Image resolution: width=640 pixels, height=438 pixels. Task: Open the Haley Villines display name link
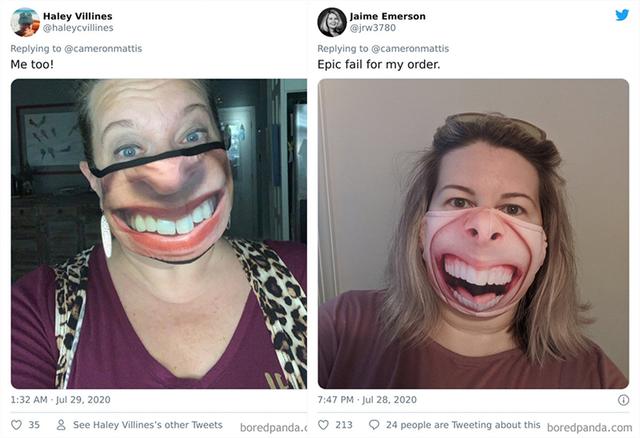[x=78, y=16]
